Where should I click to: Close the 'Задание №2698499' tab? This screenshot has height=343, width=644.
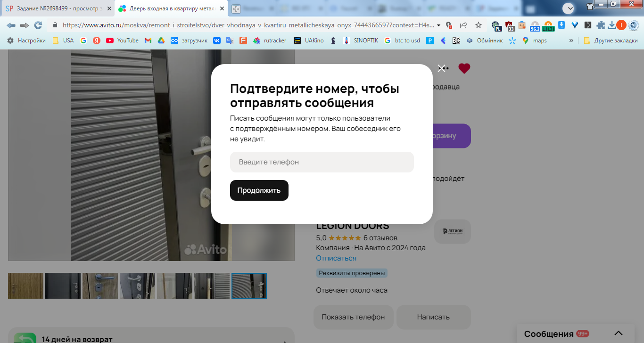tap(109, 8)
